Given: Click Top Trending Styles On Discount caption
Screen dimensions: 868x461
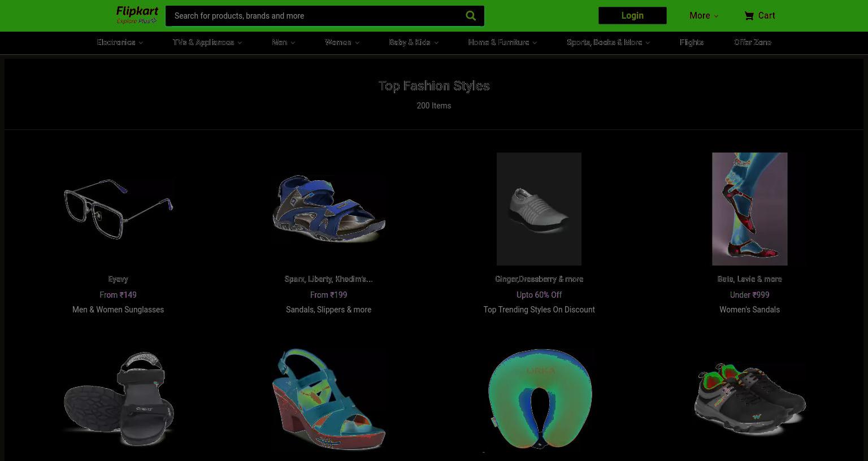Looking at the screenshot, I should point(539,310).
